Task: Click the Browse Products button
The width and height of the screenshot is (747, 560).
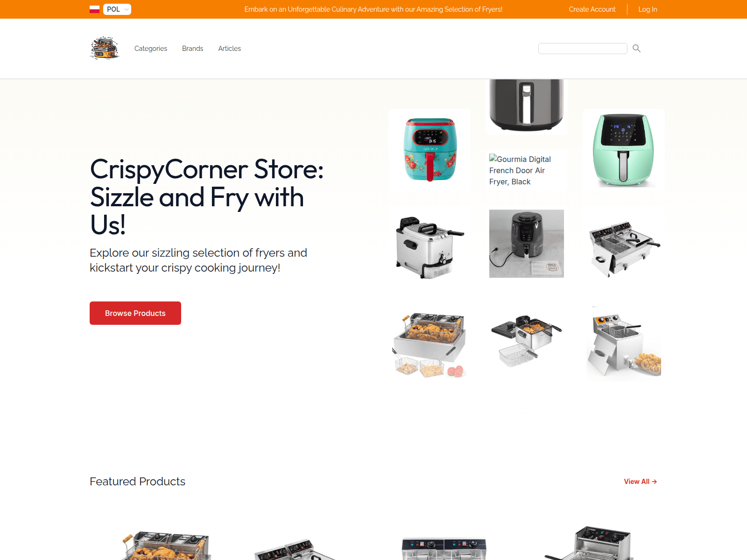Action: point(135,313)
